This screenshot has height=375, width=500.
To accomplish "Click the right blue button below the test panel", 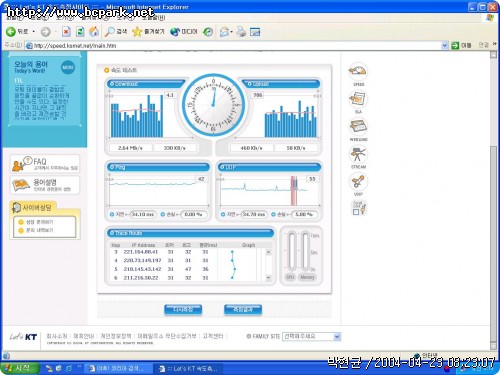I will point(243,310).
